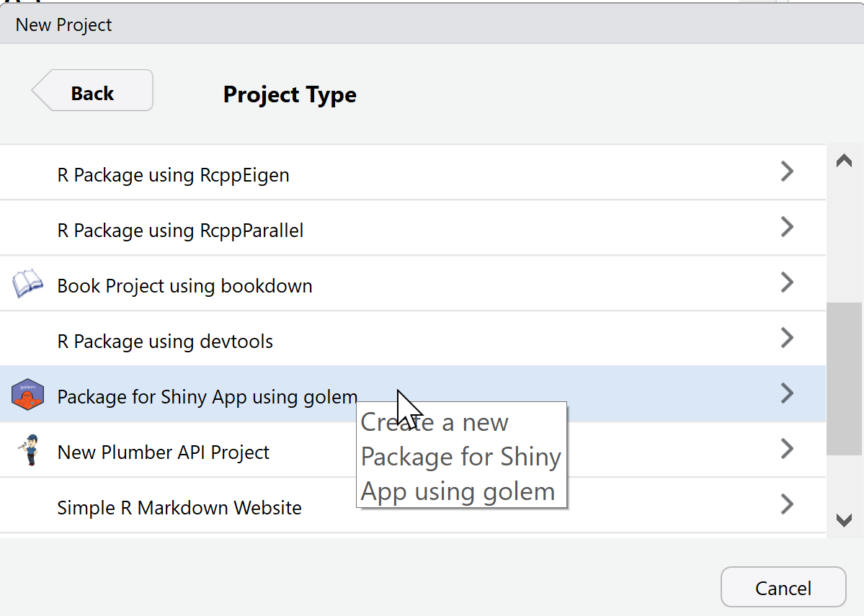This screenshot has width=864, height=616.
Task: Pick "Package for Shiny App using golem" text
Action: tap(208, 397)
